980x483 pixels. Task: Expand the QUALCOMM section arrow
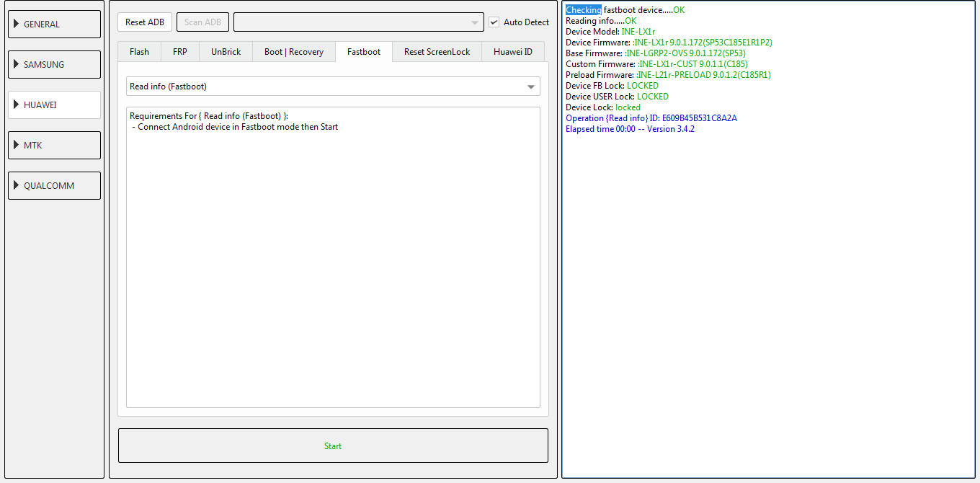tap(16, 185)
